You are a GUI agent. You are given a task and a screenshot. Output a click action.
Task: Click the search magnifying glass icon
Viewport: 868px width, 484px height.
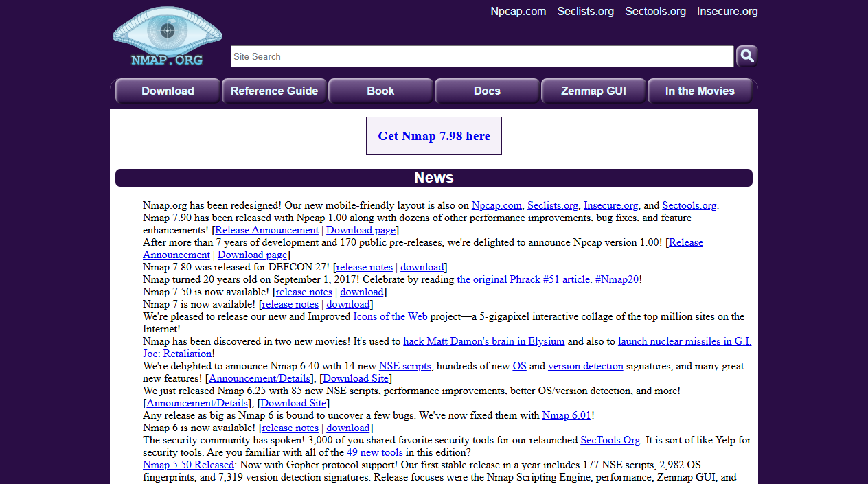pos(746,56)
